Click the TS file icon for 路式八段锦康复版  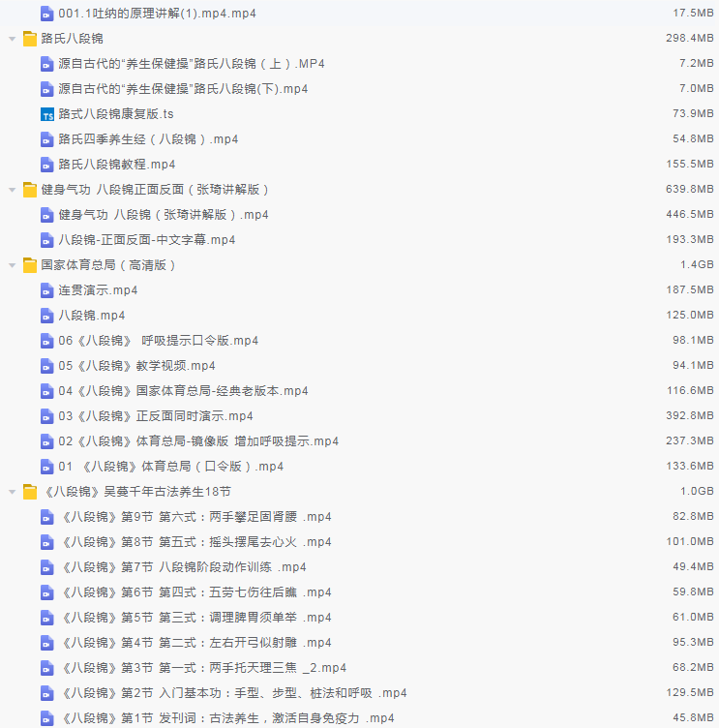click(x=47, y=114)
